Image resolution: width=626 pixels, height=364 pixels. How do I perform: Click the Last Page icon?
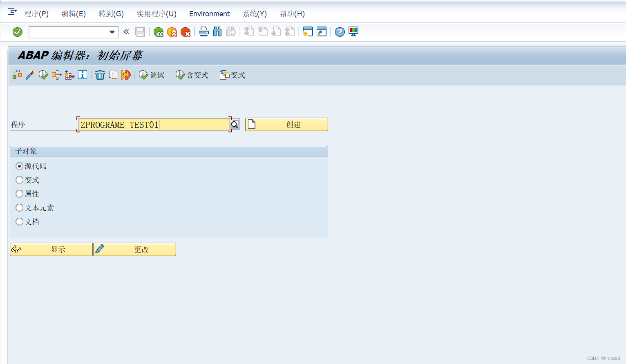(x=290, y=32)
